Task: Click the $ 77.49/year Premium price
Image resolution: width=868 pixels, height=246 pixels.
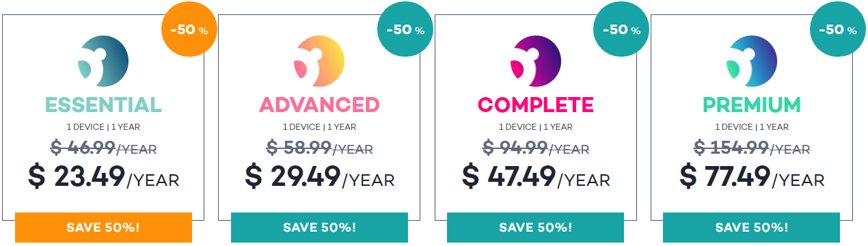Action: pyautogui.click(x=752, y=176)
